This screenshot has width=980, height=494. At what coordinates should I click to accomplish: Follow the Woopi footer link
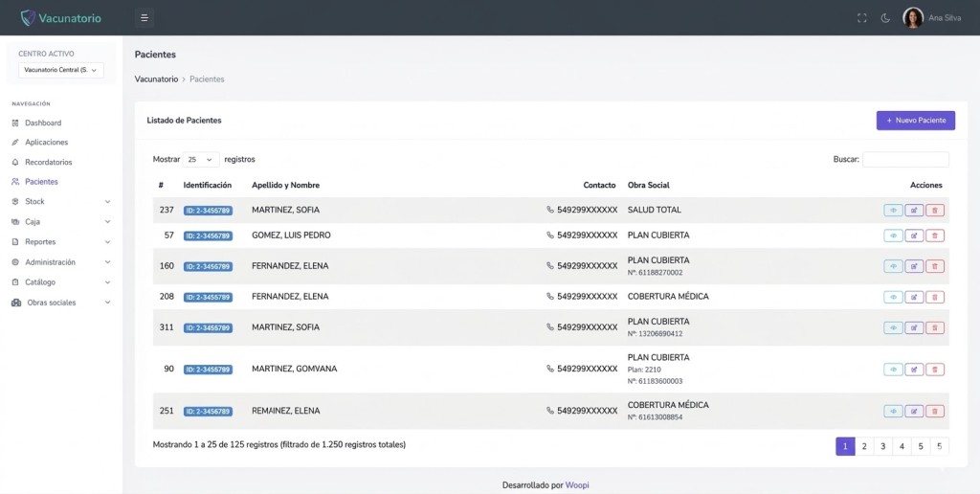click(577, 485)
